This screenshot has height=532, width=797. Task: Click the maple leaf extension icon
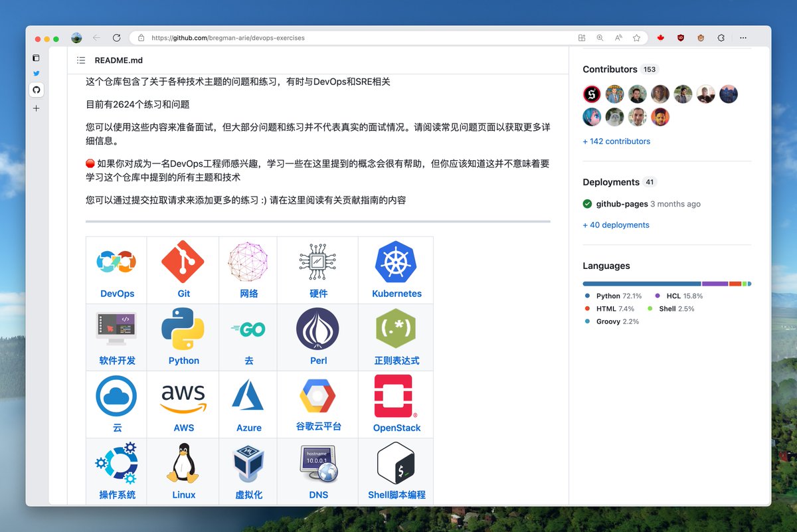click(x=661, y=38)
